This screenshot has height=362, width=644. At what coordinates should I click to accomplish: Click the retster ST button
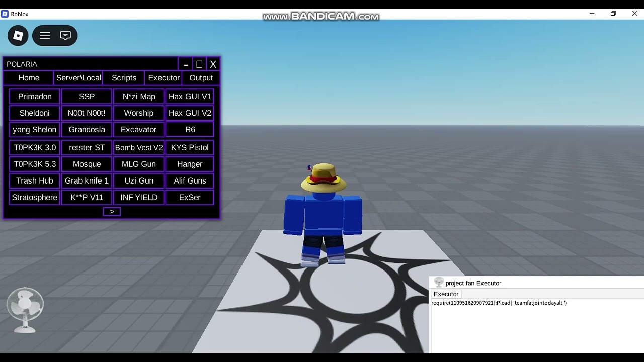[87, 148]
